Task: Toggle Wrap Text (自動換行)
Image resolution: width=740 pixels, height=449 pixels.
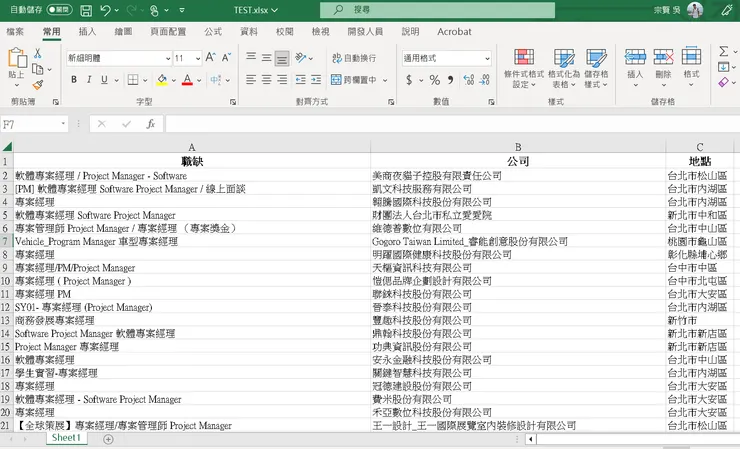Action: click(354, 58)
